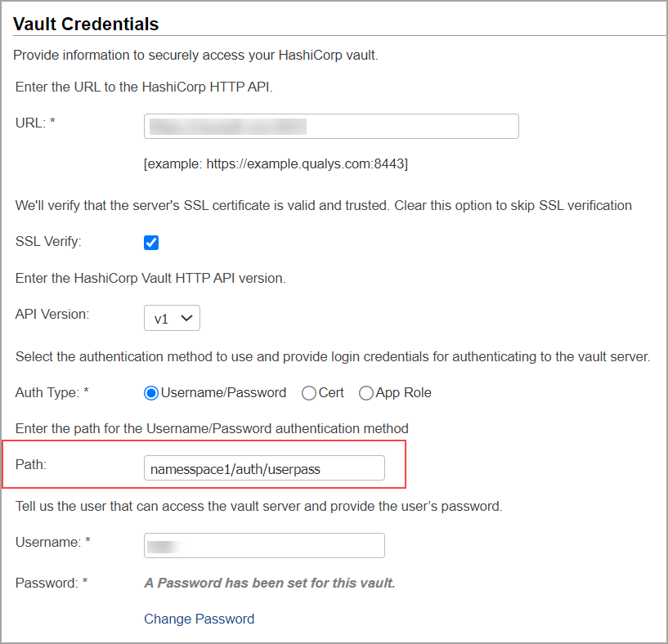Click the "SSL Verify:" label text

point(48,242)
